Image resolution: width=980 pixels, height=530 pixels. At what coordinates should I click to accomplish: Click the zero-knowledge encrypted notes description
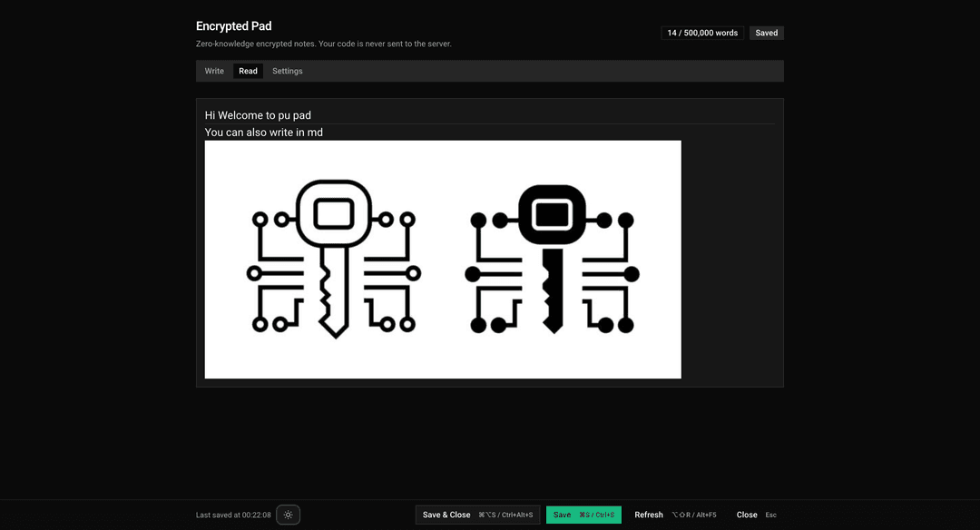[x=323, y=44]
